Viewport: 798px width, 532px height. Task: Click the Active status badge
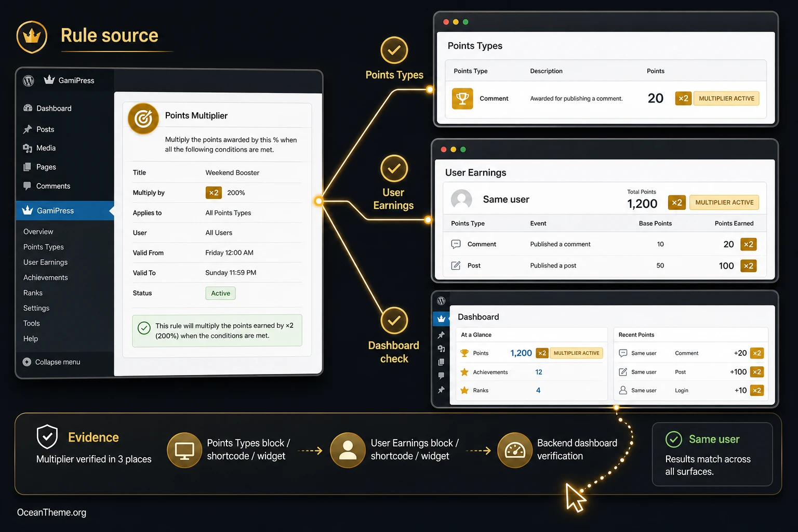tap(220, 293)
